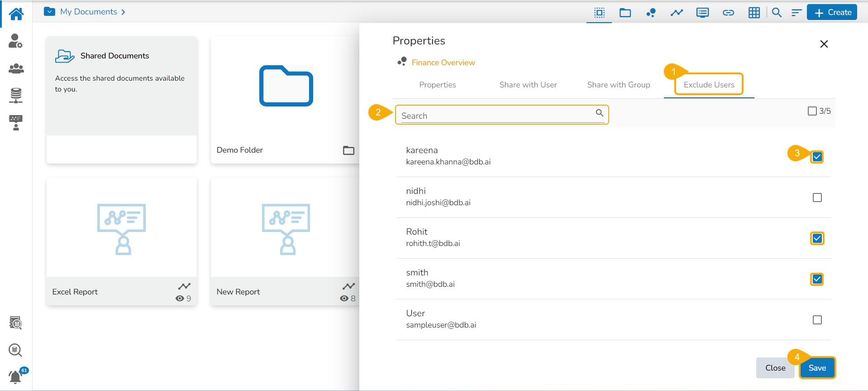Screen dimensions: 868x391
Task: Switch to the Share with User tab
Action: click(x=528, y=85)
